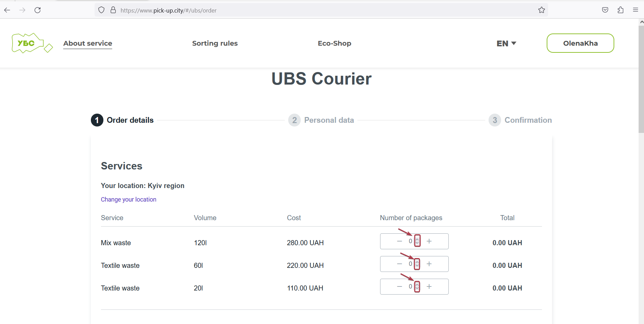Reload the page
The height and width of the screenshot is (324, 644).
pyautogui.click(x=38, y=10)
